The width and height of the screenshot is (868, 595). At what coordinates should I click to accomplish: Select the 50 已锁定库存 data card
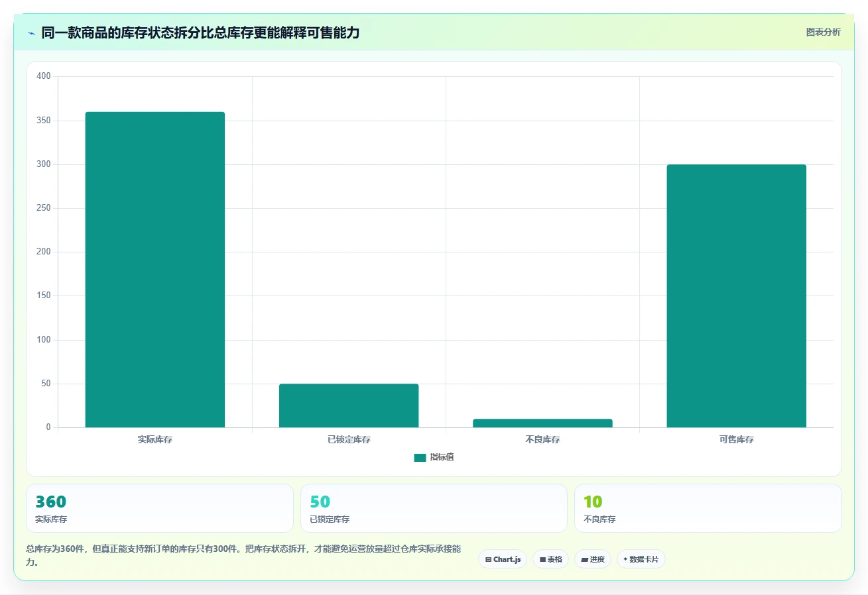tap(434, 508)
